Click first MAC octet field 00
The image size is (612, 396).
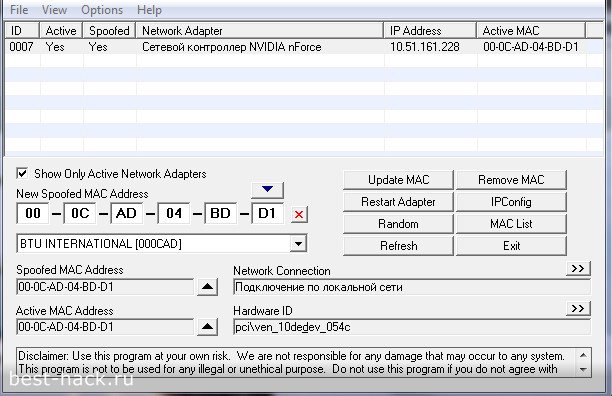[x=33, y=213]
